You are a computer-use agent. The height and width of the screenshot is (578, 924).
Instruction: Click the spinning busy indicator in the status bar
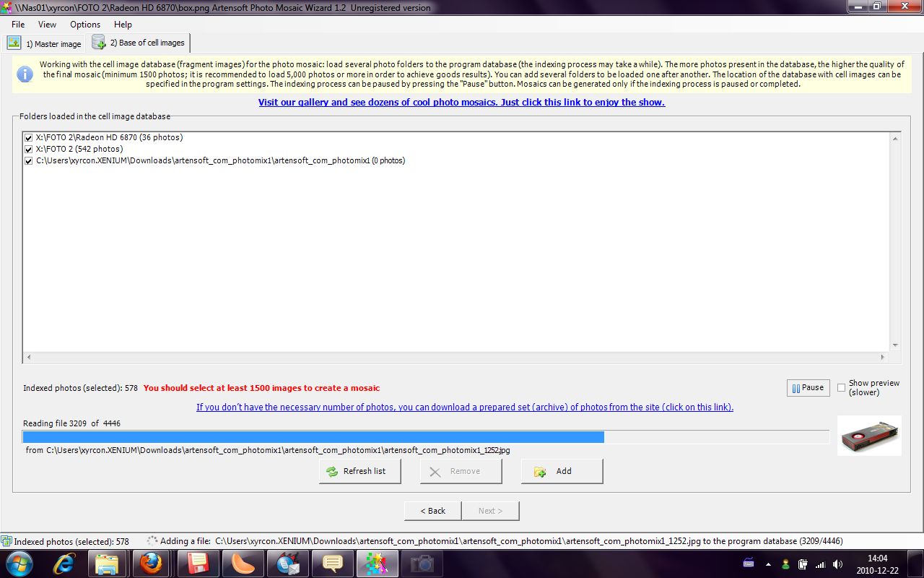click(x=152, y=540)
